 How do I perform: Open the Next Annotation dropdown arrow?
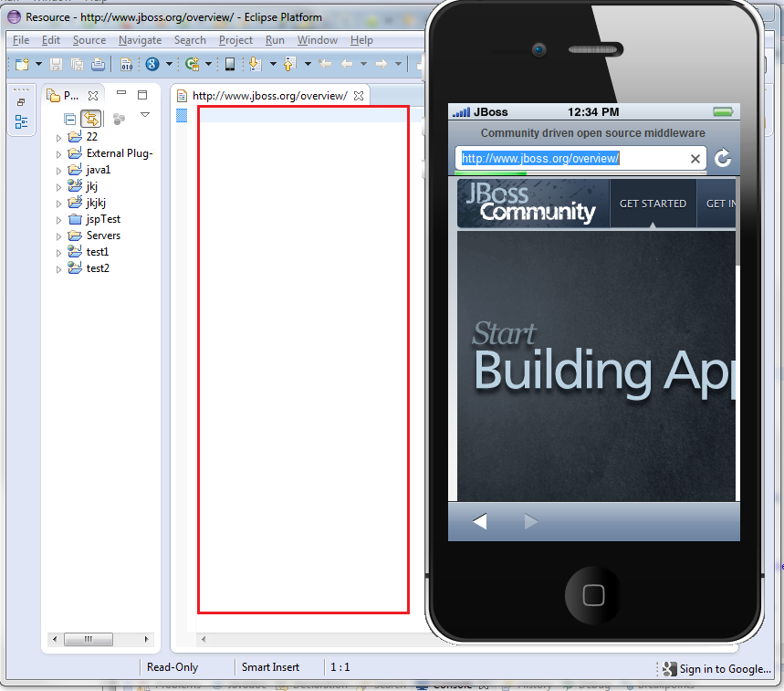coord(273,64)
